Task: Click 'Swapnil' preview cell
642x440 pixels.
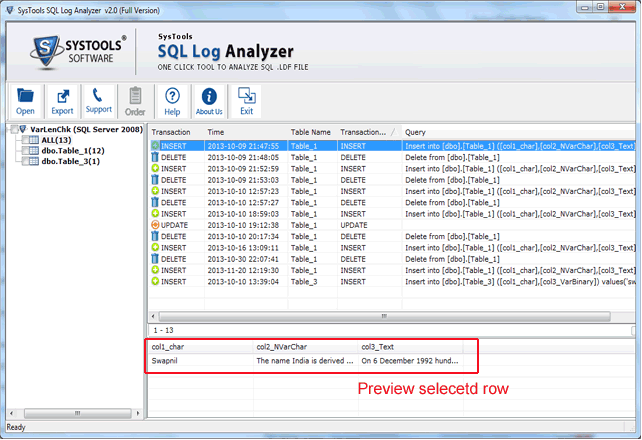Action: 200,361
